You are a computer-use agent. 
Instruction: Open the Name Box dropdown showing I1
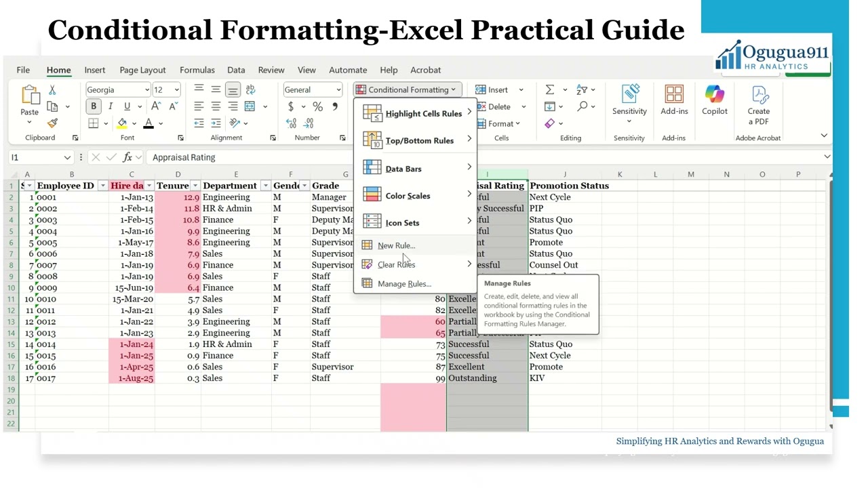[66, 157]
